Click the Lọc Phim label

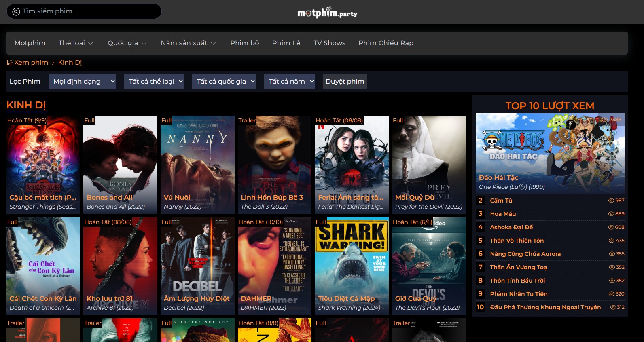click(25, 82)
